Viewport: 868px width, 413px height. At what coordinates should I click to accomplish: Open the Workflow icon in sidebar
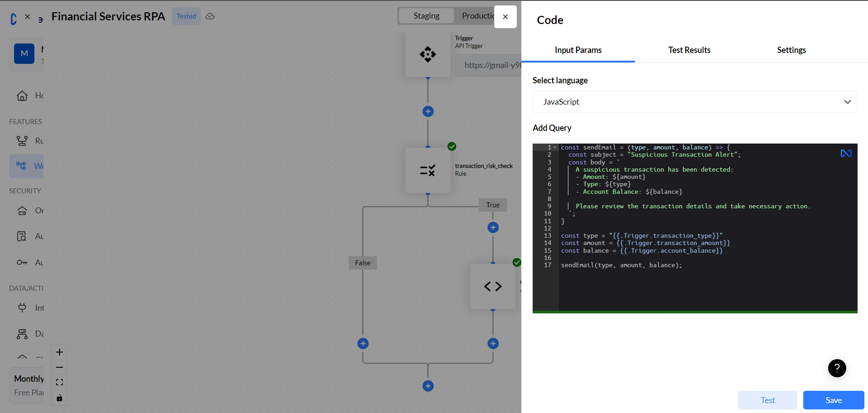21,166
